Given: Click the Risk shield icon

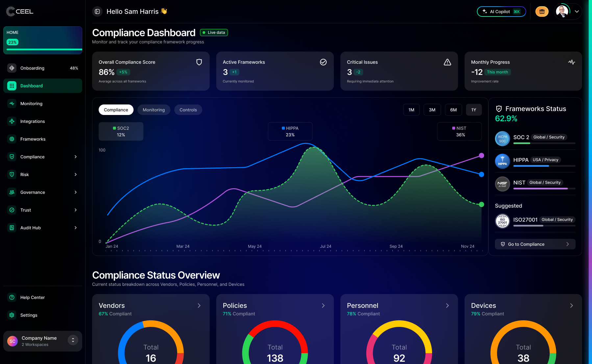Looking at the screenshot, I should [12, 174].
